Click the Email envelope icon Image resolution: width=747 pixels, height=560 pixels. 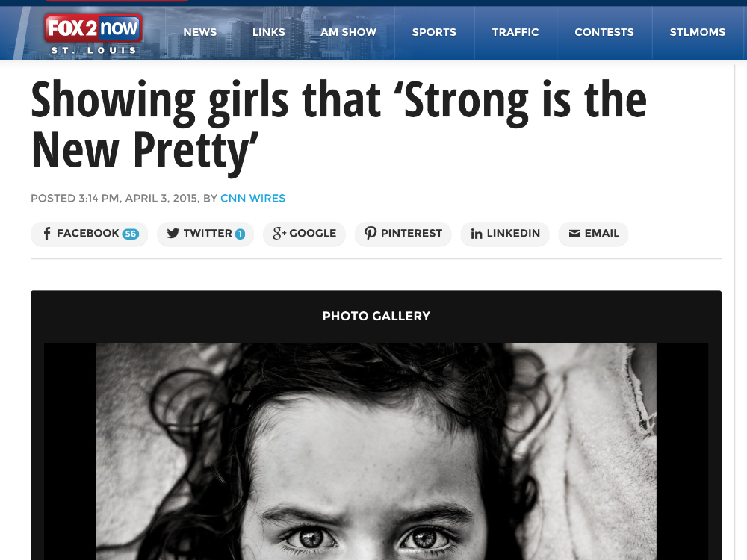click(x=574, y=233)
